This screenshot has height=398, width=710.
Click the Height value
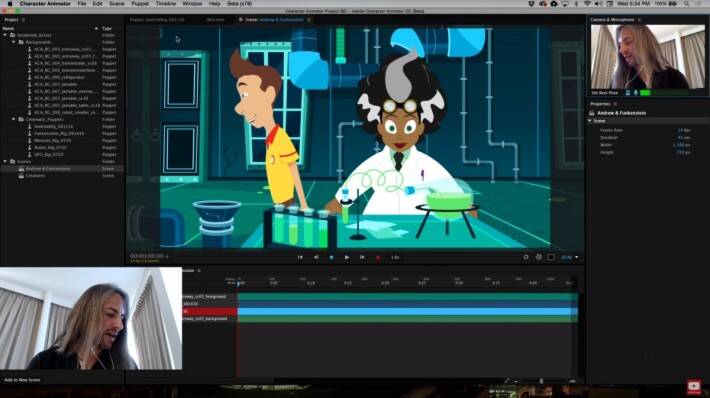pos(683,153)
